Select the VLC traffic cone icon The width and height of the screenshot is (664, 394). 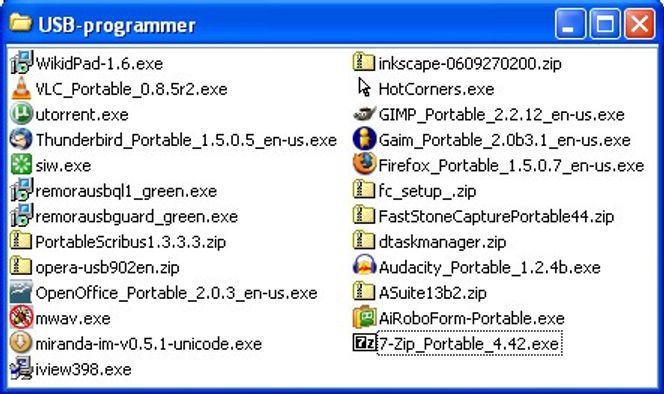(21, 89)
